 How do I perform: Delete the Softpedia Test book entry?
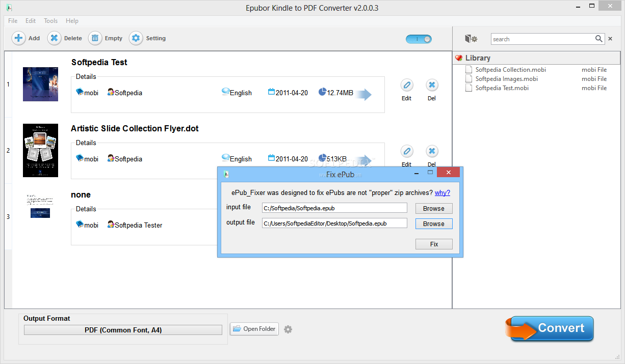coord(432,85)
